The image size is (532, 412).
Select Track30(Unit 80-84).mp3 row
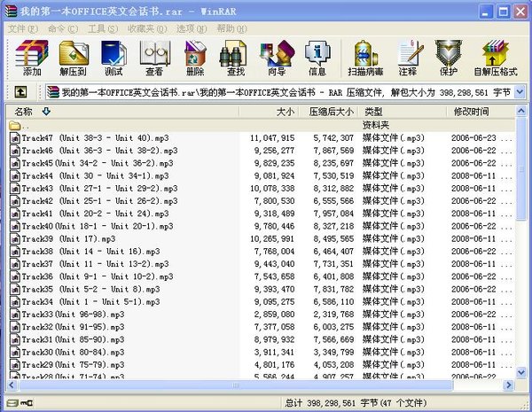[x=261, y=353]
